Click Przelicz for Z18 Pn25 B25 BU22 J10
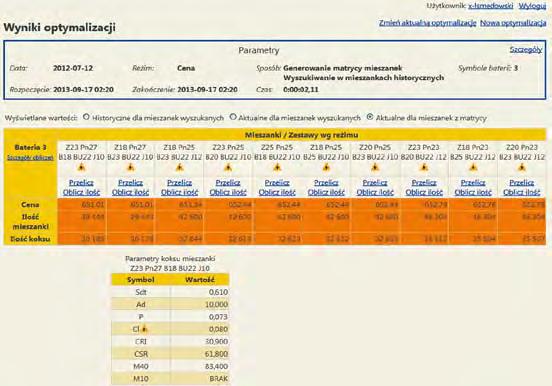 (326, 182)
